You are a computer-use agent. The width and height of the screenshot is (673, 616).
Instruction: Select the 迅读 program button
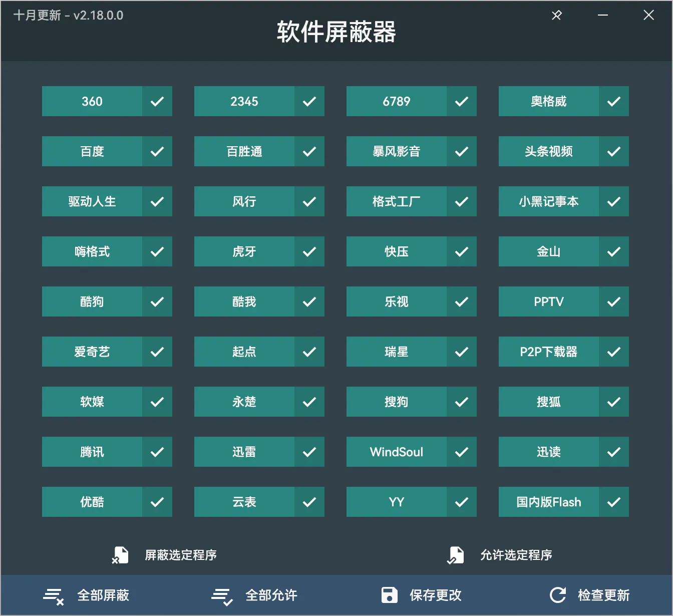pos(549,452)
